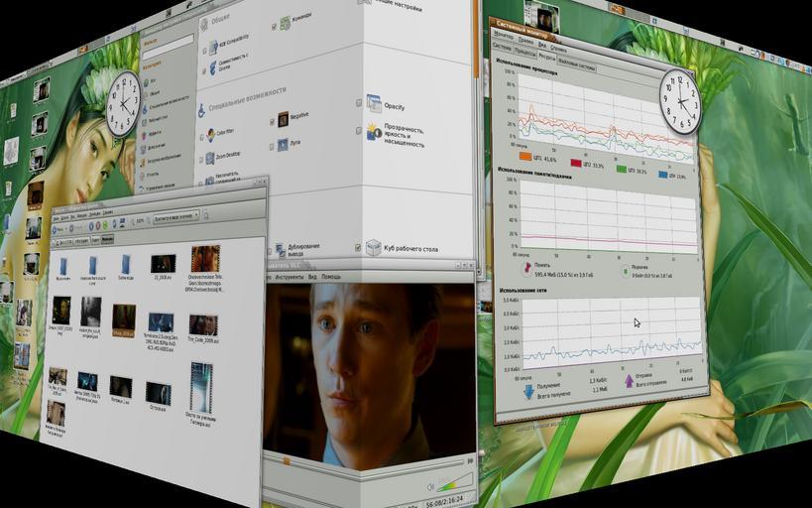
Task: Enable the Opacity plugin checkbox
Action: coord(359,102)
